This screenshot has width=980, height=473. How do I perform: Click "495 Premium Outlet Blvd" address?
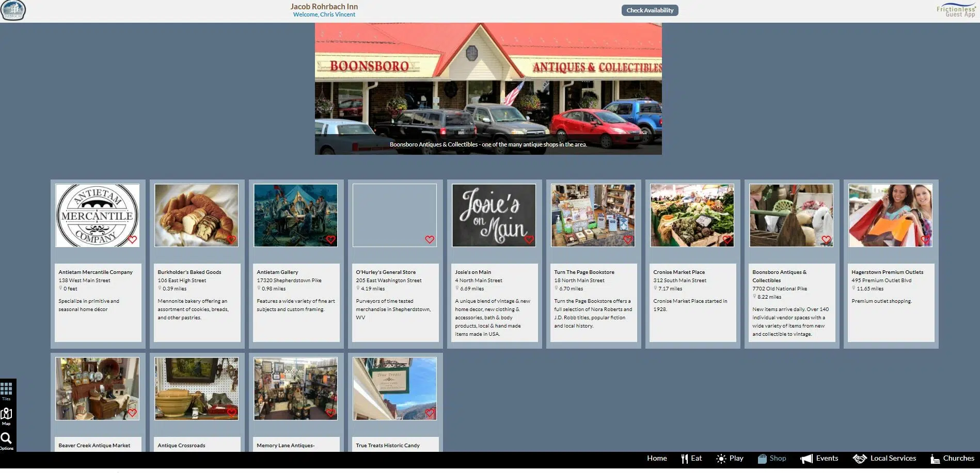pyautogui.click(x=881, y=281)
